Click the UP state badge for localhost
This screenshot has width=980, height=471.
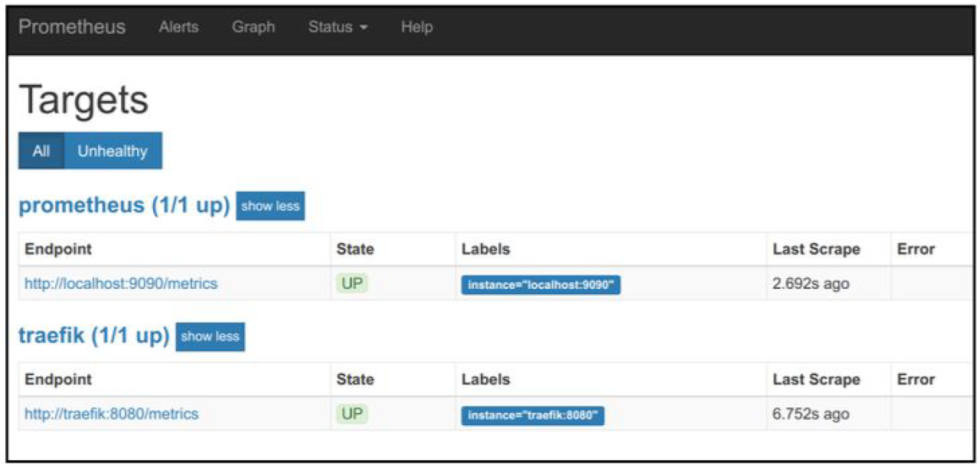click(352, 283)
